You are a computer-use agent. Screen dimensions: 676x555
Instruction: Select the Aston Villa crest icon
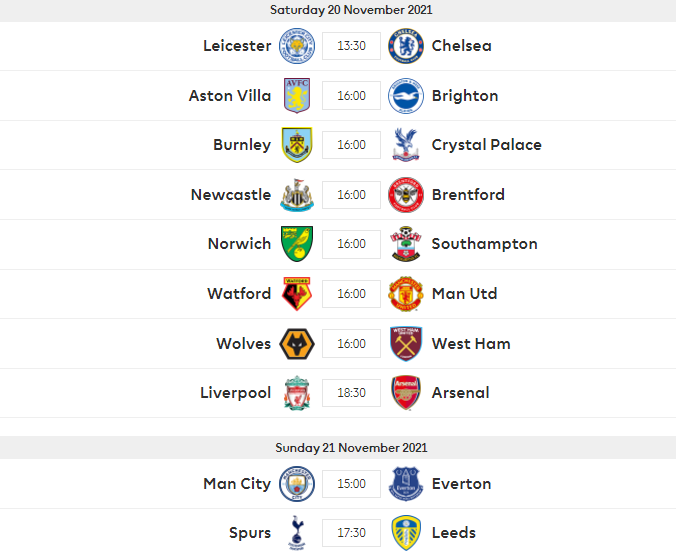click(297, 95)
